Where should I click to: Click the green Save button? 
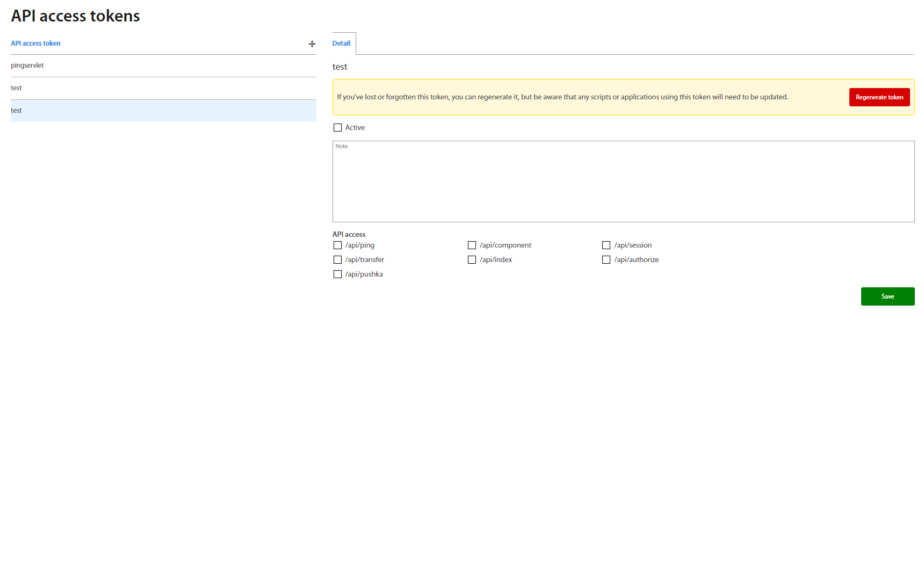click(887, 296)
